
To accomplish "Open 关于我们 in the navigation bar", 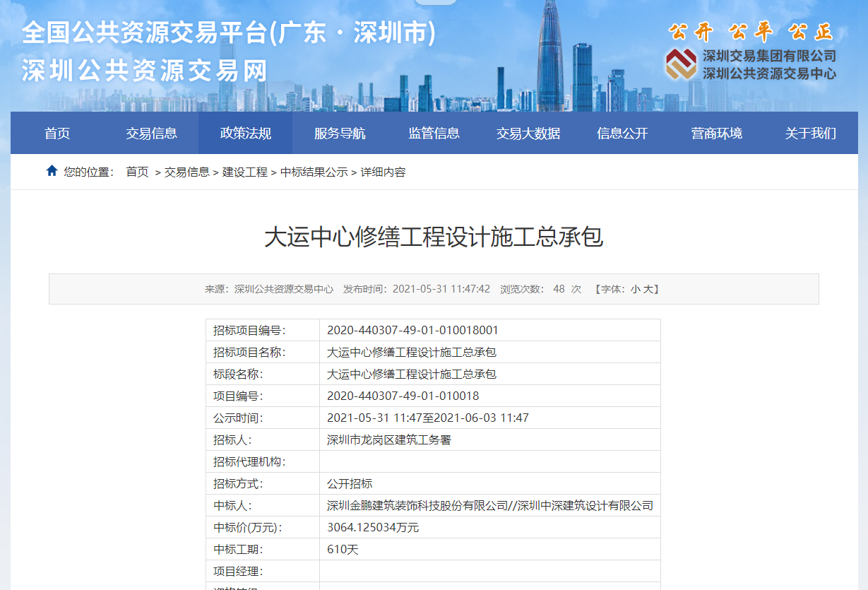I will (x=810, y=133).
